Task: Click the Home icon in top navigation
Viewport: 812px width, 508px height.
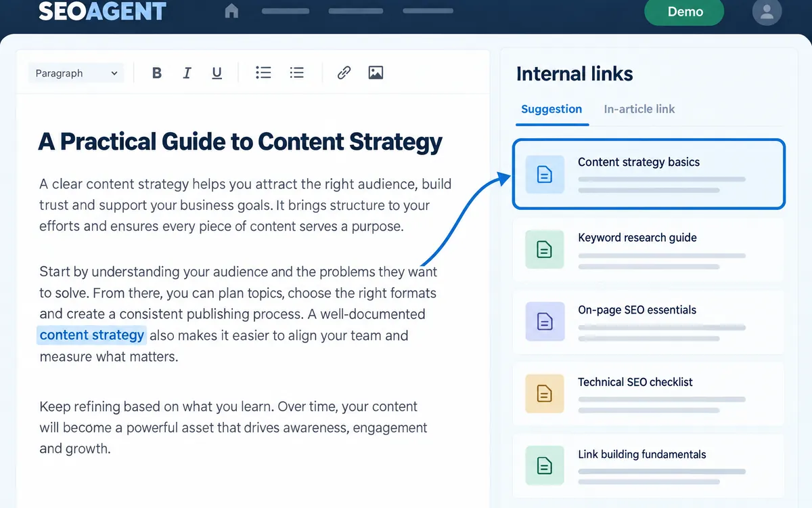Action: click(x=231, y=11)
